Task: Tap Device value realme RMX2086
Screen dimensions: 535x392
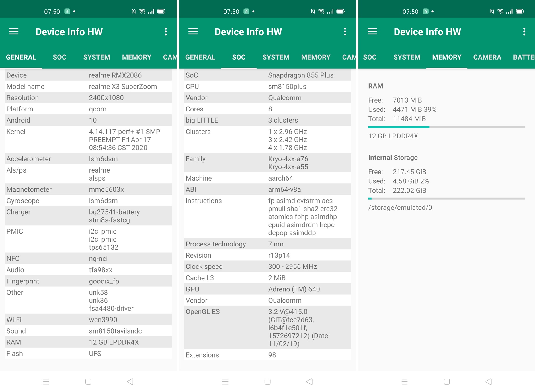Action: pos(115,75)
